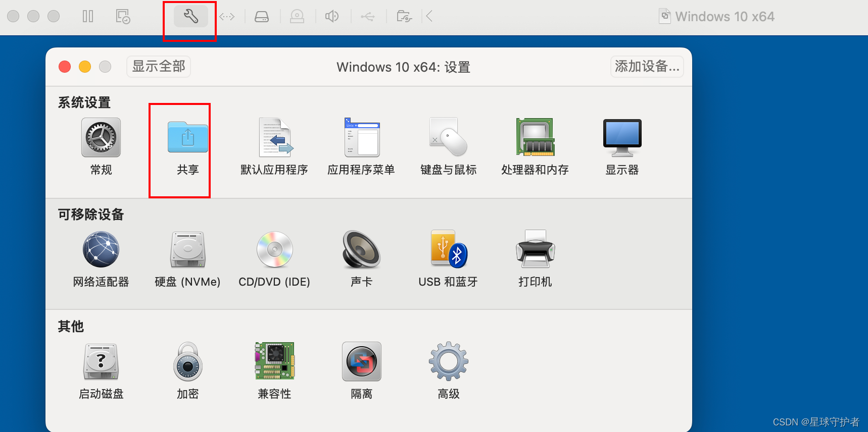Click the Add Device (添加设备...) button
The height and width of the screenshot is (432, 868).
[647, 67]
